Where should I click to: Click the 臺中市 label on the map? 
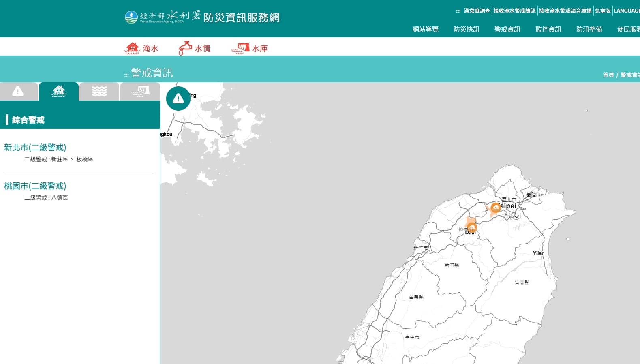(412, 337)
